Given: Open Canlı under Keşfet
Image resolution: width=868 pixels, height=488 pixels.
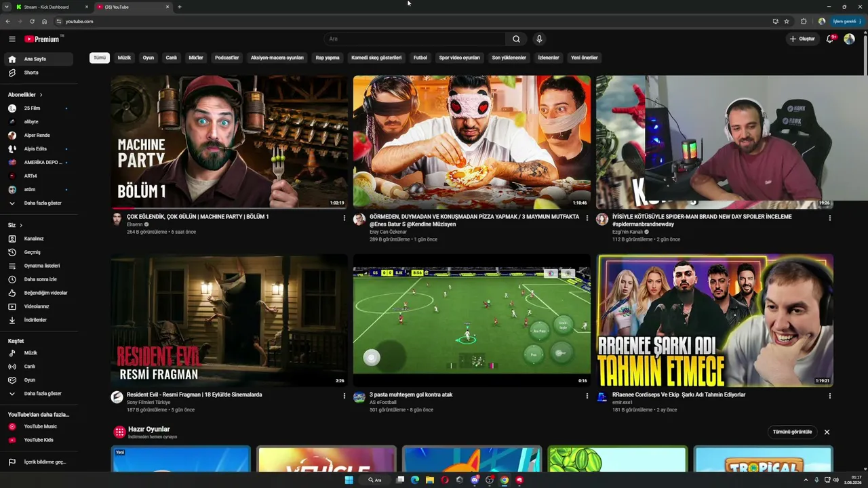Looking at the screenshot, I should pos(38,367).
